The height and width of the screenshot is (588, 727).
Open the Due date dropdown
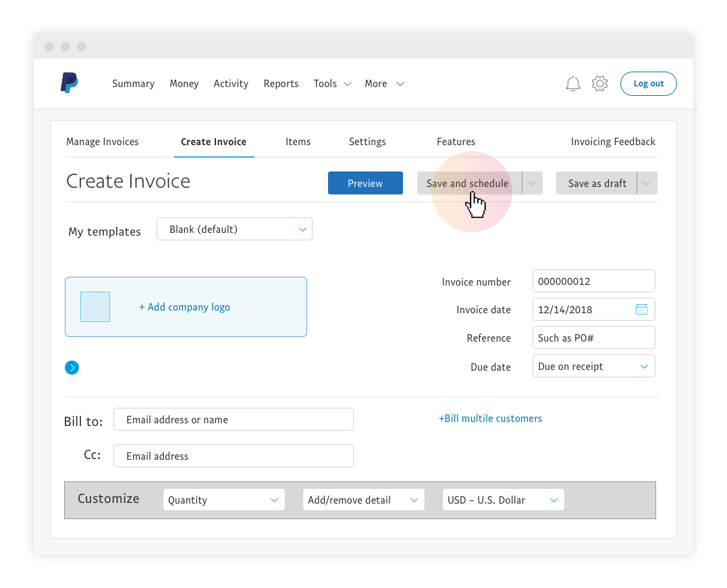coord(593,367)
